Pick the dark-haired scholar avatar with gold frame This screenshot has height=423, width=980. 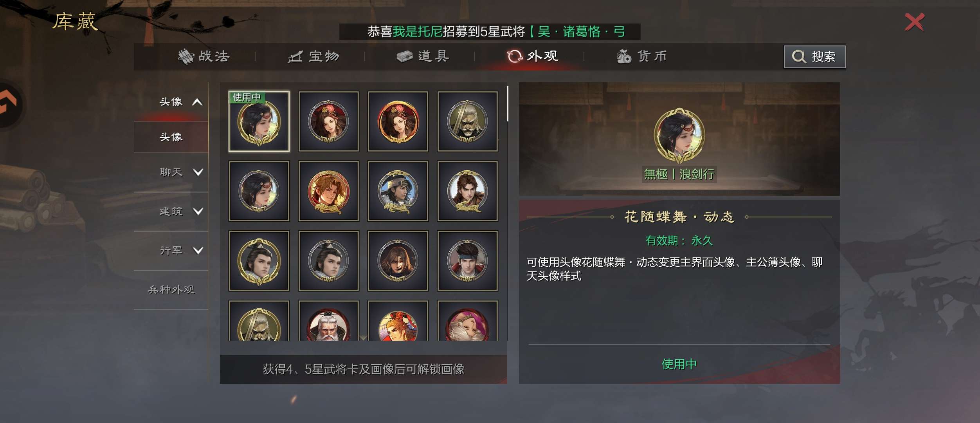[x=259, y=261]
